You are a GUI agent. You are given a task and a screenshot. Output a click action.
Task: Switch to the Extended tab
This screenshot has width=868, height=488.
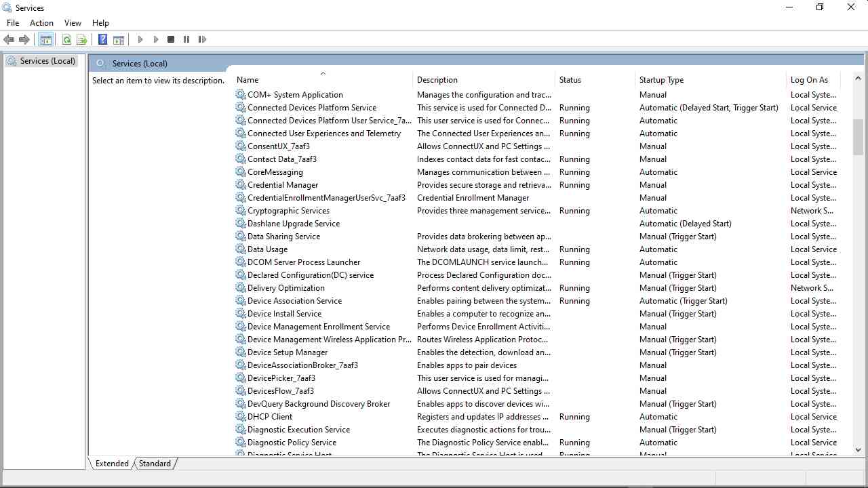(112, 464)
